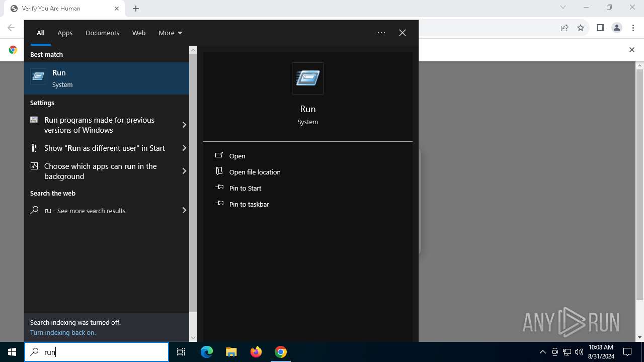Image resolution: width=644 pixels, height=362 pixels.
Task: Click the clock showing 10:08 AM
Action: tap(601, 352)
